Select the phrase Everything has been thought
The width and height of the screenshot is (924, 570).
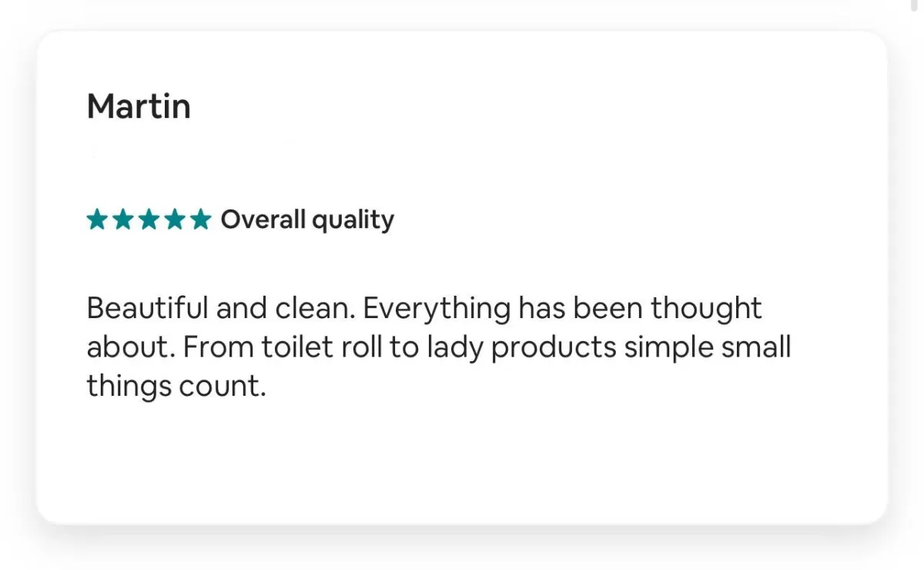point(562,310)
